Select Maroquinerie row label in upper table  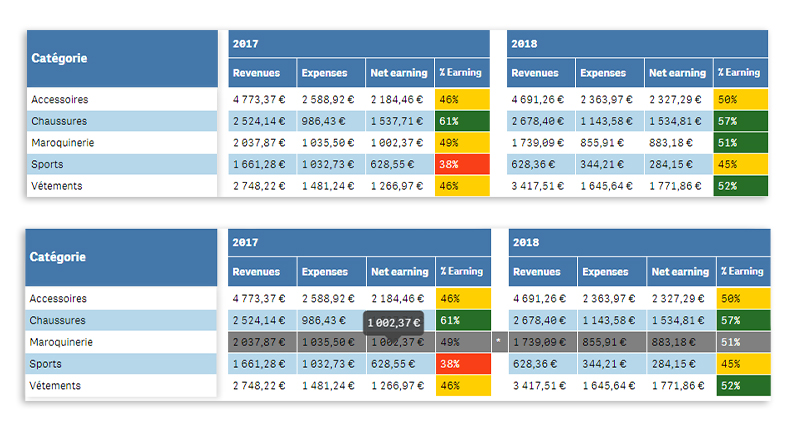[x=122, y=143]
